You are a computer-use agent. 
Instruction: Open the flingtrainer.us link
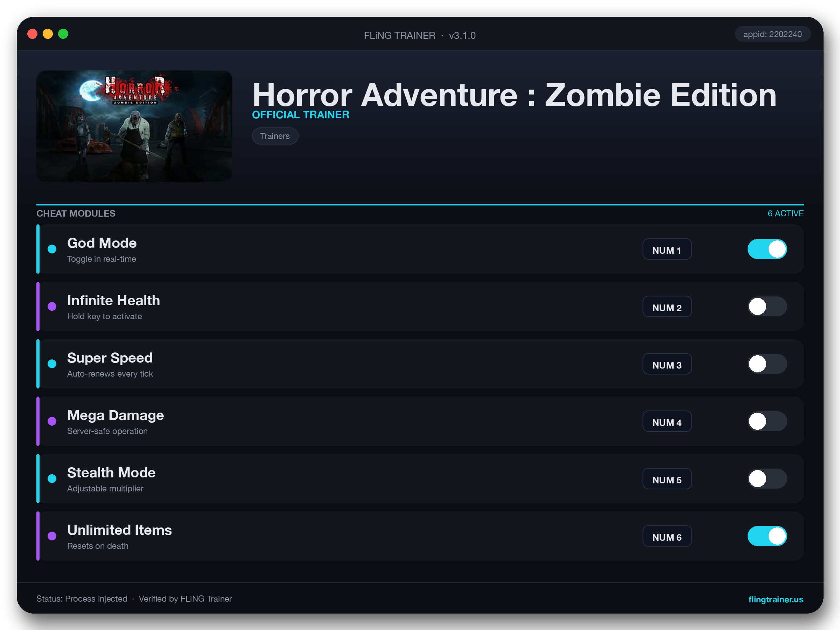776,599
